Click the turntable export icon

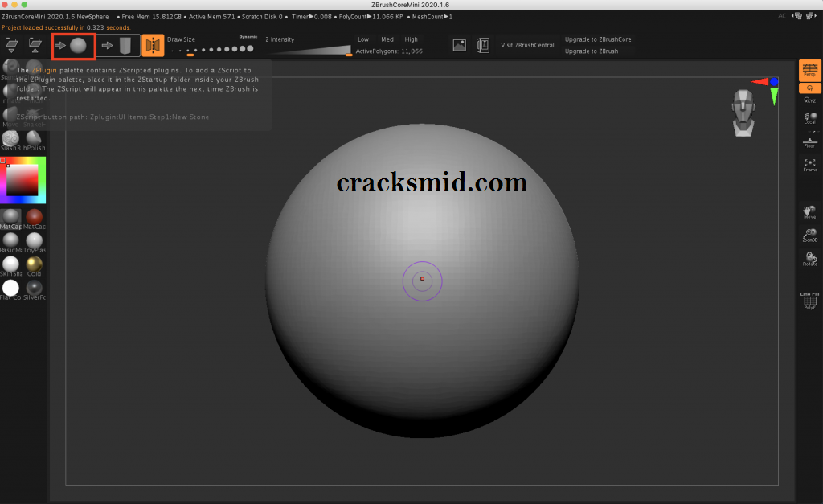click(483, 45)
